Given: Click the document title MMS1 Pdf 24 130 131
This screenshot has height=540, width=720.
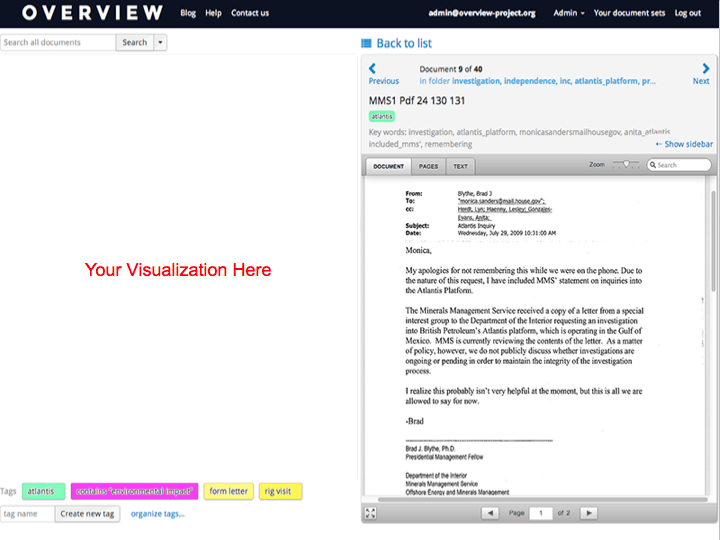Looking at the screenshot, I should tap(416, 101).
